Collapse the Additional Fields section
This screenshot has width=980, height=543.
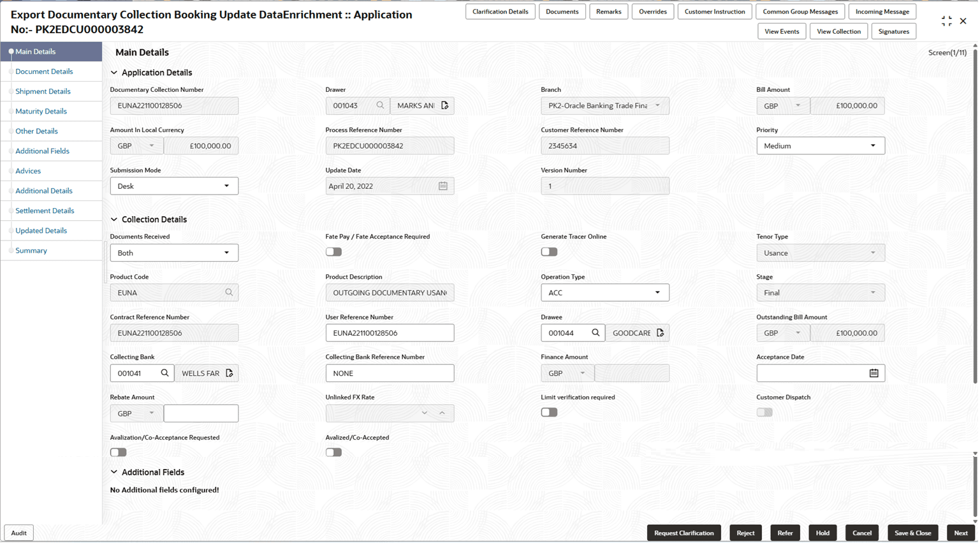click(114, 472)
